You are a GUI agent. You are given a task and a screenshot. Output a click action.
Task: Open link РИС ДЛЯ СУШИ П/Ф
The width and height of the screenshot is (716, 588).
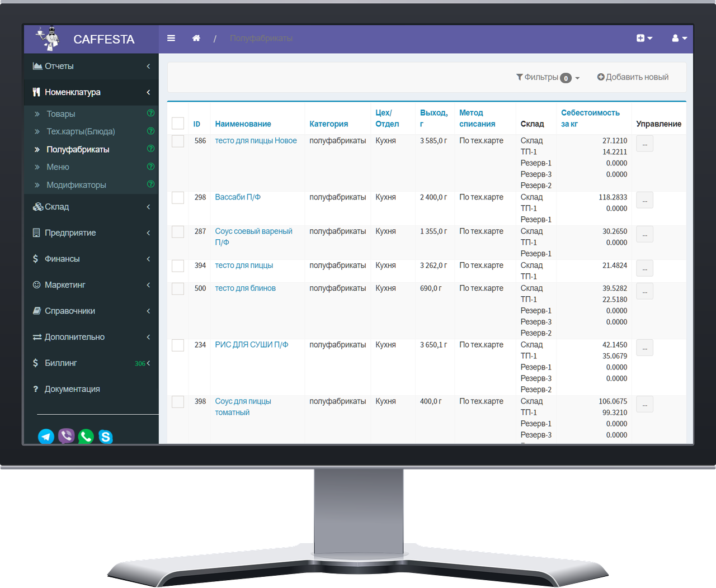click(x=252, y=345)
